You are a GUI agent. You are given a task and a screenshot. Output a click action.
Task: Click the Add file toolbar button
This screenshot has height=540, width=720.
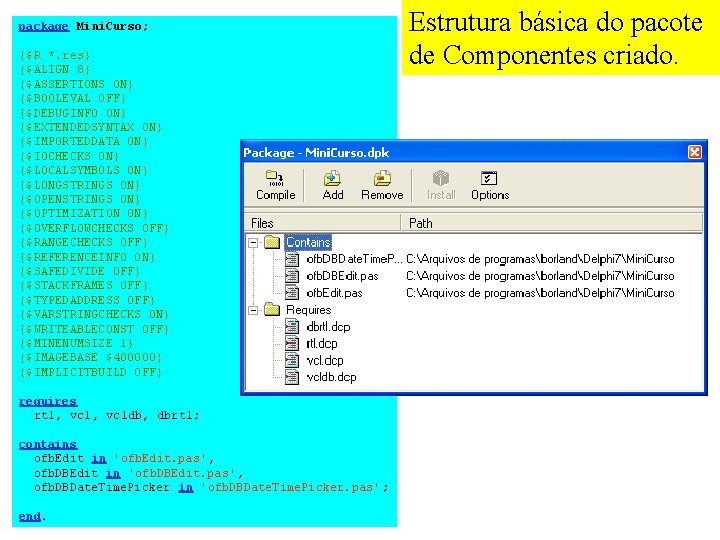(333, 185)
